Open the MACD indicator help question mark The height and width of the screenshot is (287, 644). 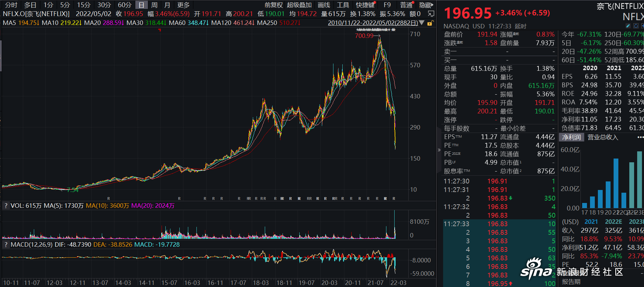pos(5,245)
